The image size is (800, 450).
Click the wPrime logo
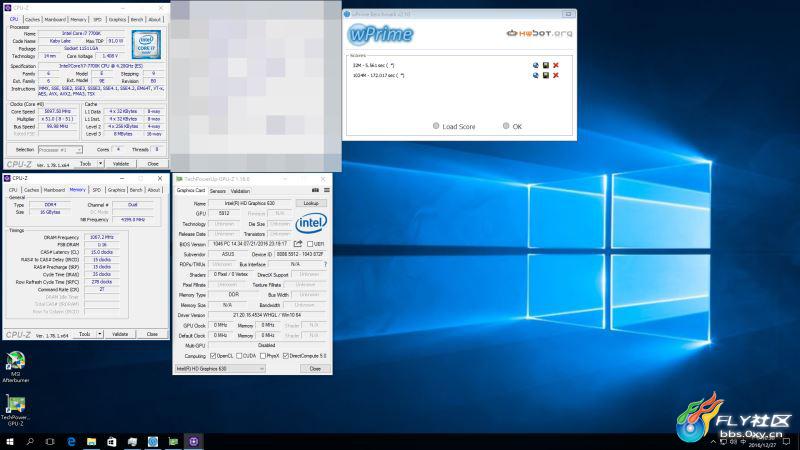(380, 34)
